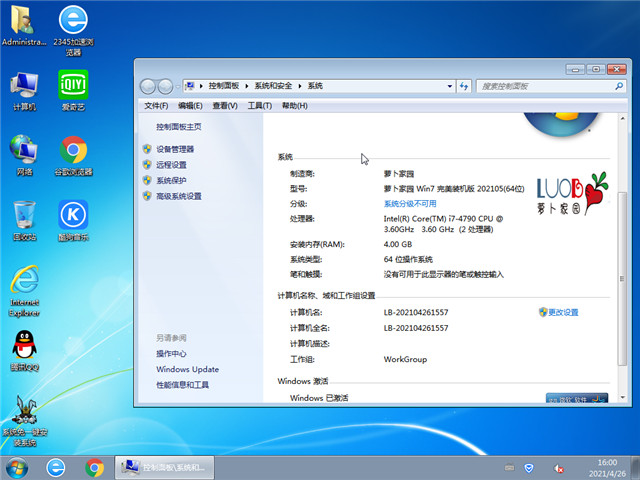This screenshot has width=640, height=480.
Task: Click the keyboard tray icon
Action: pos(509,468)
